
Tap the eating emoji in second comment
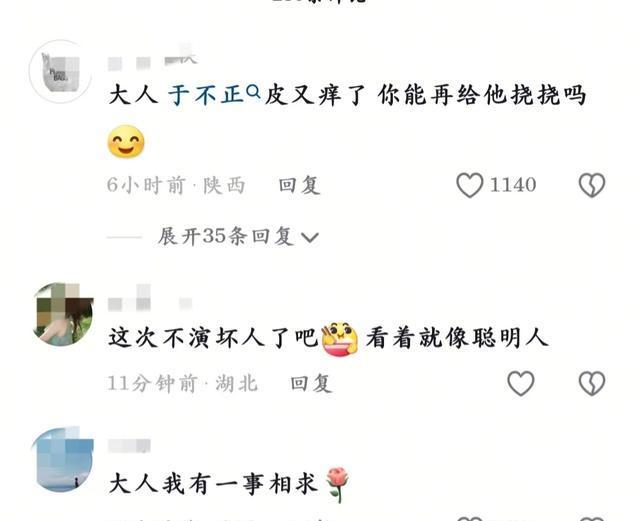click(340, 338)
